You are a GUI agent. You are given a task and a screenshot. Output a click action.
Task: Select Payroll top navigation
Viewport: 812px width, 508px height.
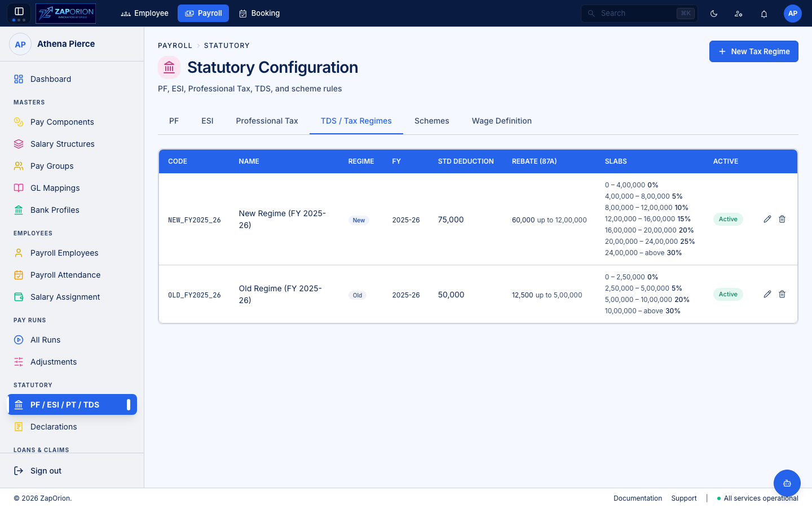pos(203,13)
